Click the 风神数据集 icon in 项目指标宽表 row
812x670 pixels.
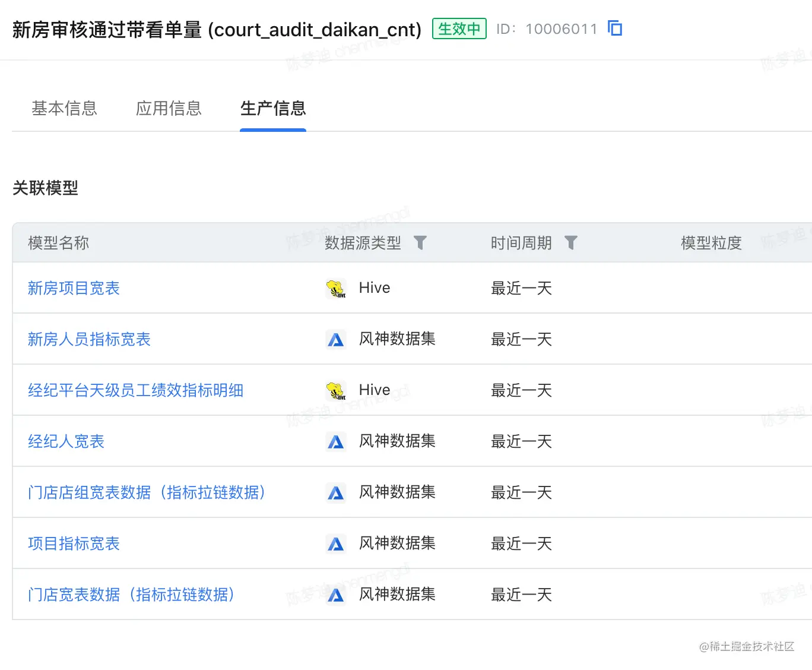point(336,544)
